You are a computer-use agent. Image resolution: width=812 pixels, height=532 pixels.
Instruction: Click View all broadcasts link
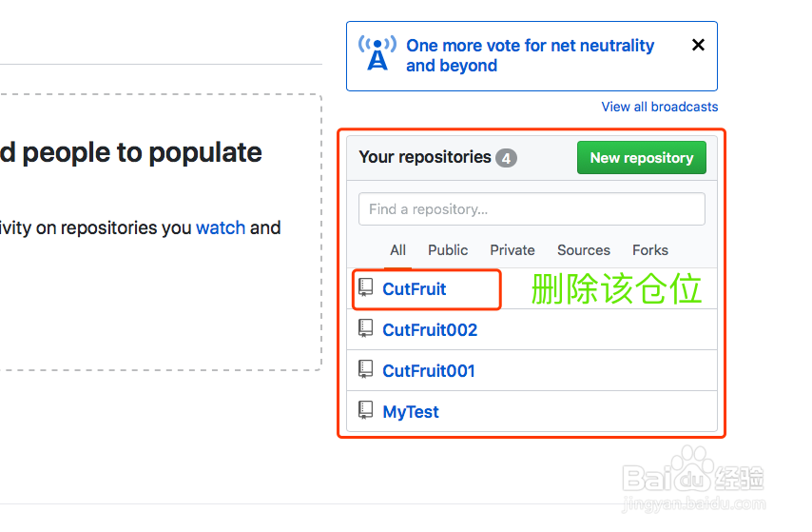(659, 107)
